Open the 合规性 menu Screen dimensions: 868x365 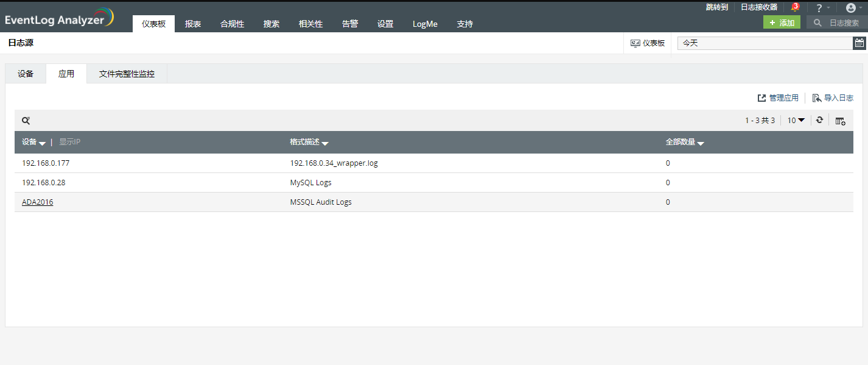pos(232,24)
